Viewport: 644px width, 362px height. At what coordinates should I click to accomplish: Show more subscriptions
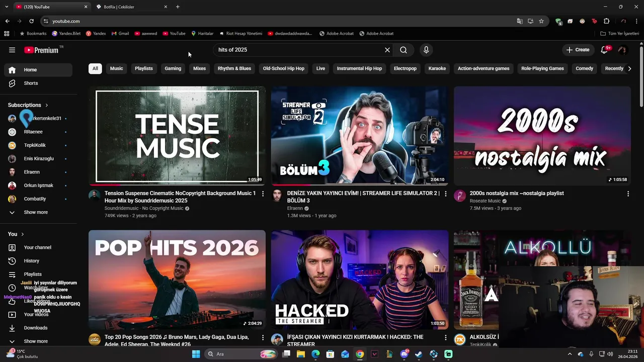38,212
